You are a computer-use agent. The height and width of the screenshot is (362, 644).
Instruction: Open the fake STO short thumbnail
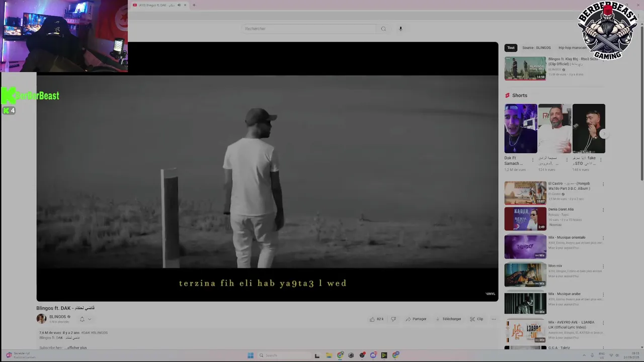tap(589, 128)
